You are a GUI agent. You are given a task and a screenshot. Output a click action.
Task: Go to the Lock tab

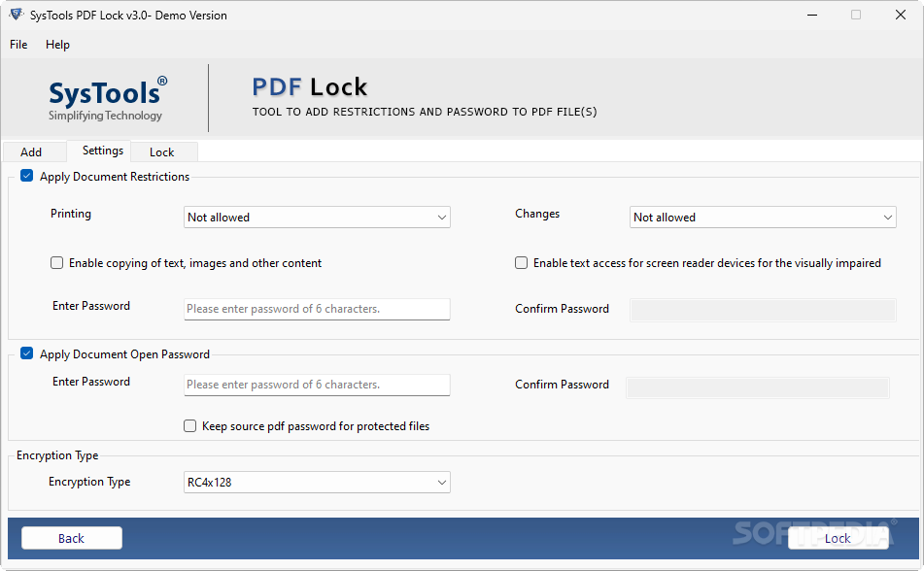pyautogui.click(x=162, y=152)
